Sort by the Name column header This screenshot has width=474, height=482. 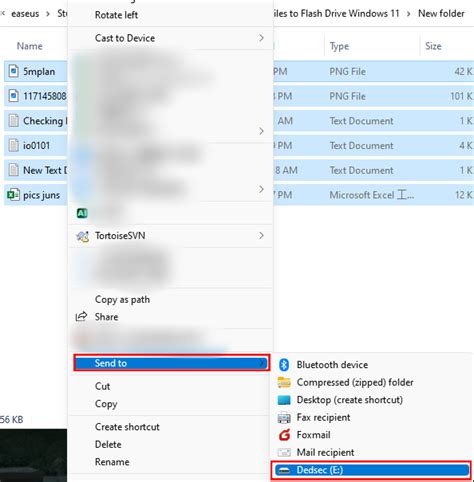point(29,46)
